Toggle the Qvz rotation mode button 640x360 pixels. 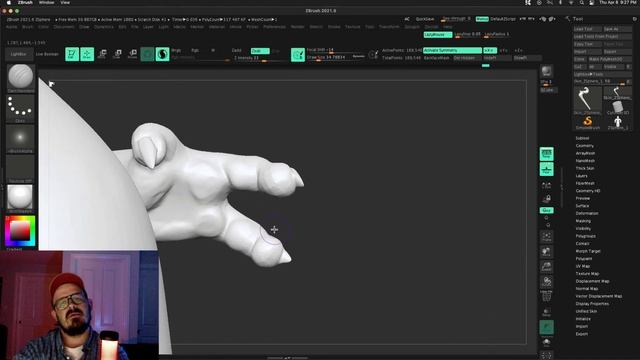[x=547, y=210]
